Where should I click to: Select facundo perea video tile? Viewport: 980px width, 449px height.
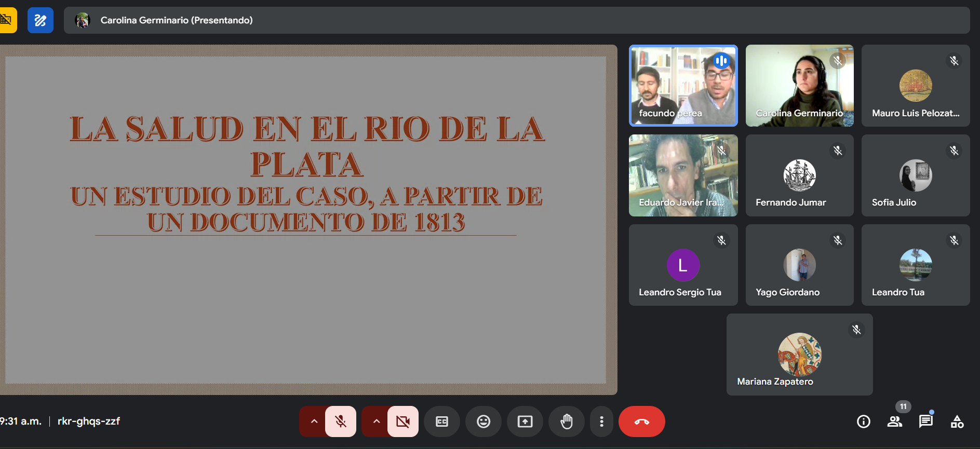point(683,86)
